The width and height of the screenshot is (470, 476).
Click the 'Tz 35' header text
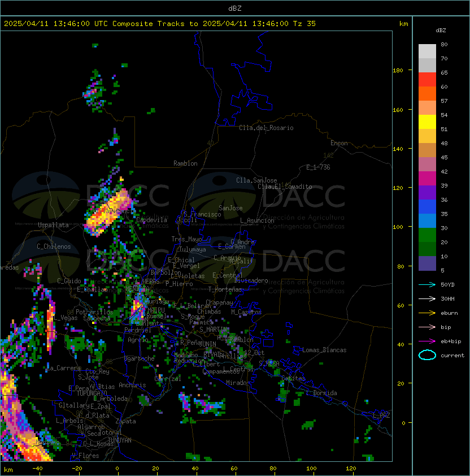tap(304, 24)
